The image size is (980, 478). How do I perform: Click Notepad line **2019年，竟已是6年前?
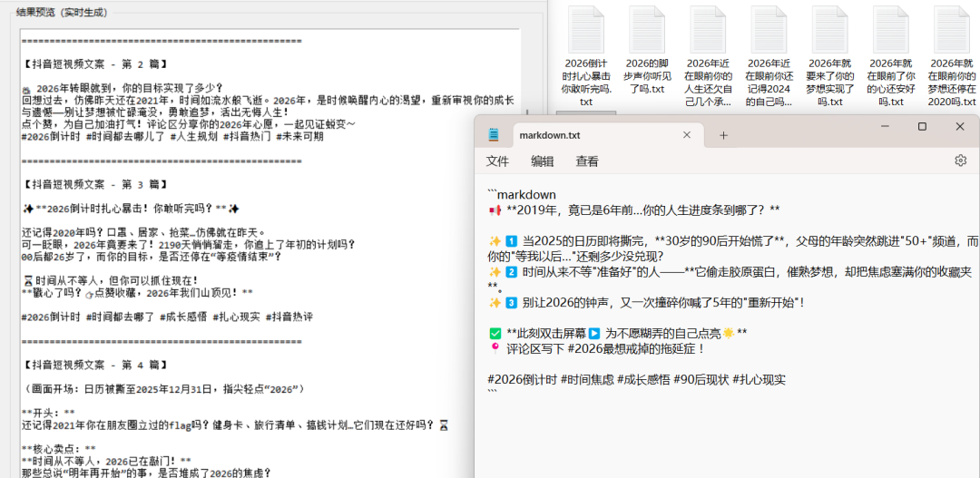633,210
